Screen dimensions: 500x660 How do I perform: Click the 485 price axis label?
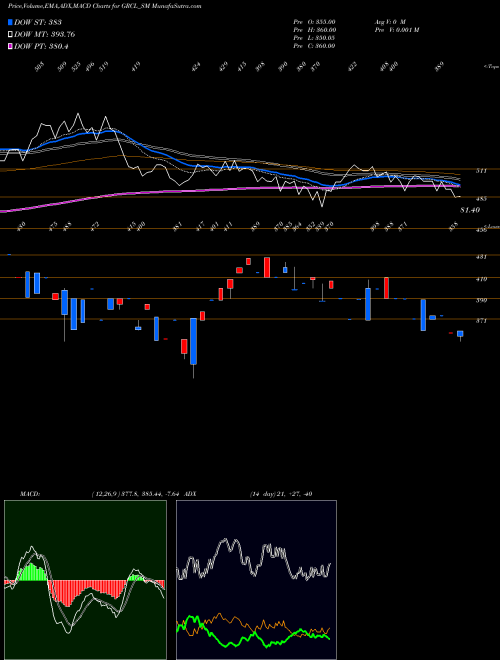tap(481, 198)
